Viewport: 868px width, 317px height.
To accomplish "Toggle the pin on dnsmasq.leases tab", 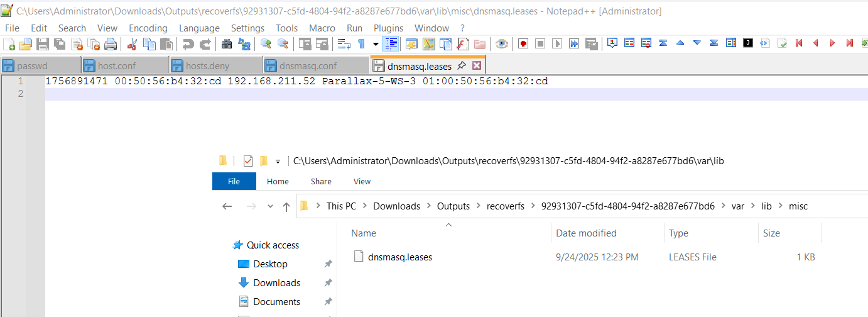I will click(461, 65).
